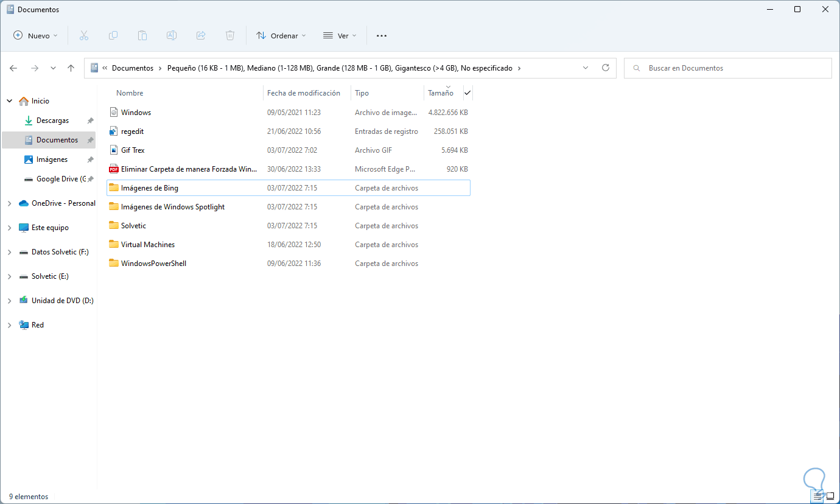840x504 pixels.
Task: Click Documentos in the address breadcrumb
Action: tap(133, 68)
